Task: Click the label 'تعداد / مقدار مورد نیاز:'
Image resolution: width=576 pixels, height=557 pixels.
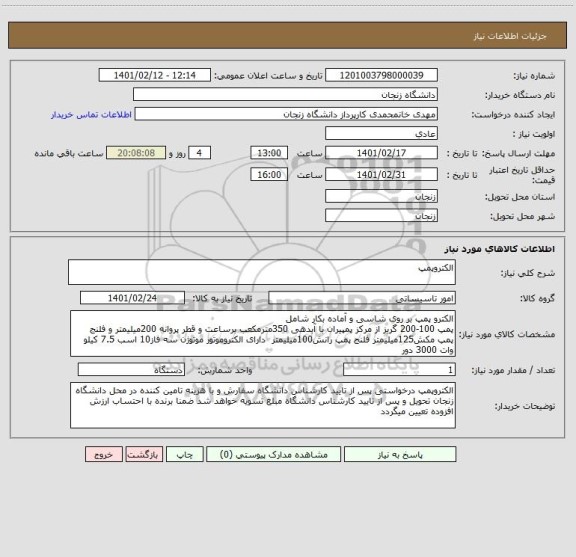Action: [513, 370]
